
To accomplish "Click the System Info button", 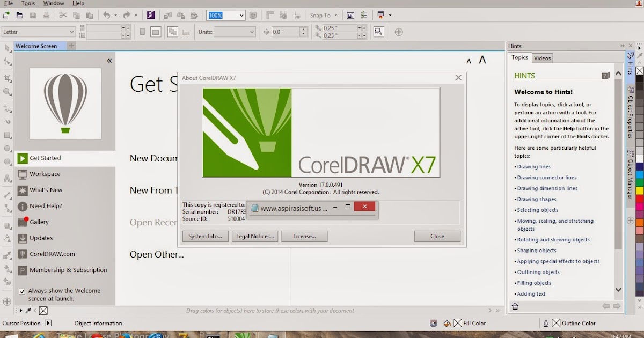I will pos(206,236).
